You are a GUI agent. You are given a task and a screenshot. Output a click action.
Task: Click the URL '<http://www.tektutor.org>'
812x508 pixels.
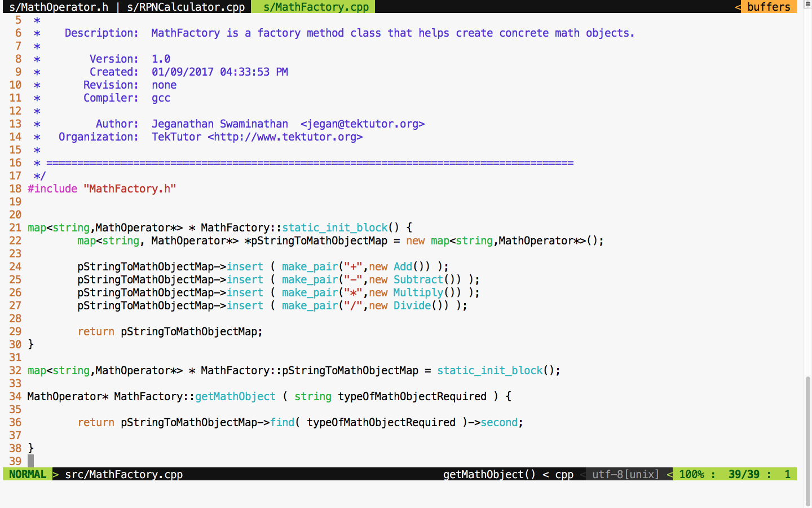click(285, 137)
